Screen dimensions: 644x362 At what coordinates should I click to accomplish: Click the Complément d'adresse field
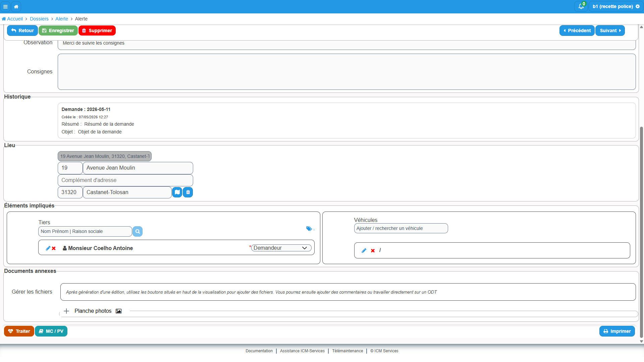(x=125, y=180)
